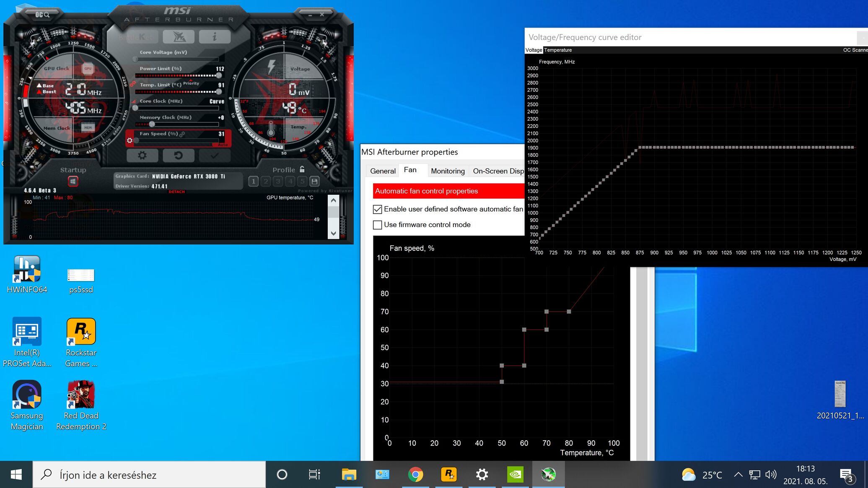Select profile slot 2
The image size is (868, 488).
coord(266,181)
